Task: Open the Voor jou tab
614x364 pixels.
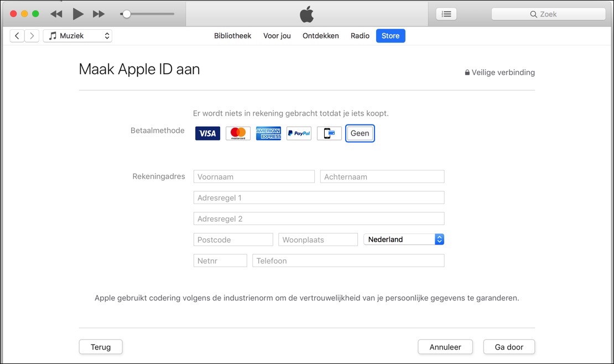Action: [x=277, y=35]
